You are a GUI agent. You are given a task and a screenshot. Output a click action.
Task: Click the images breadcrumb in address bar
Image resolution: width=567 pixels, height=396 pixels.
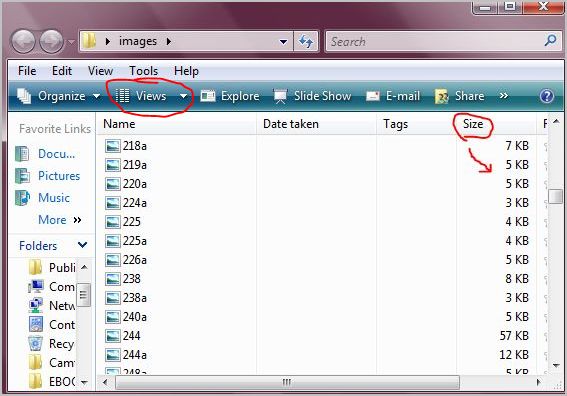(138, 41)
